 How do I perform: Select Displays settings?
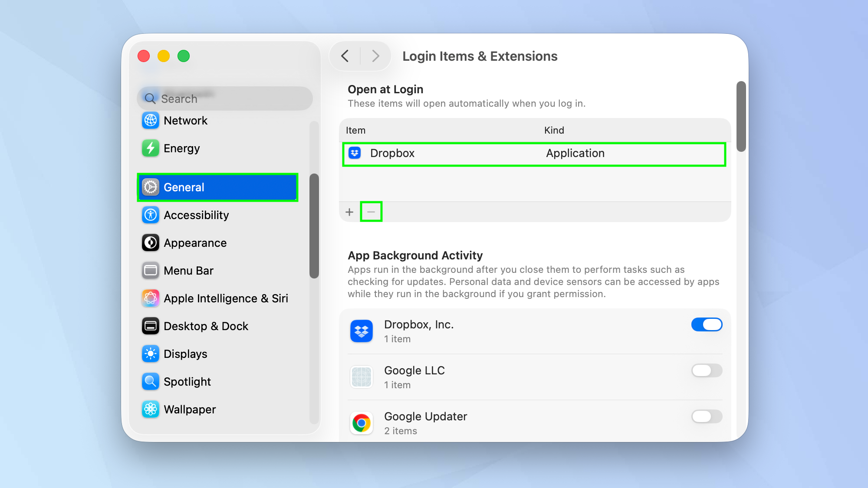tap(185, 354)
